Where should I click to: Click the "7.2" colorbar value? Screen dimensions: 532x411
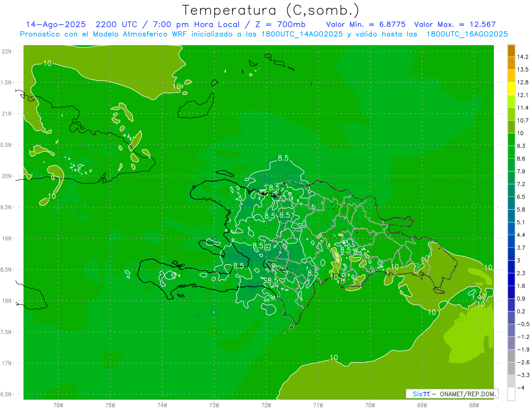[521, 184]
